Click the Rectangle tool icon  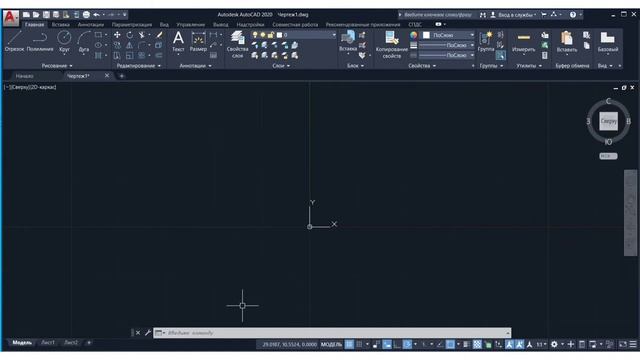pos(98,35)
